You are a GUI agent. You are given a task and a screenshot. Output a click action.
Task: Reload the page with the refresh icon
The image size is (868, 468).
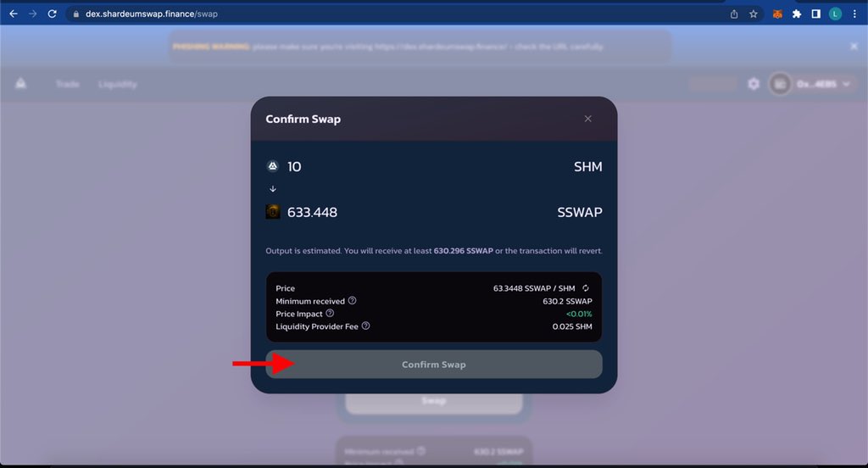52,14
